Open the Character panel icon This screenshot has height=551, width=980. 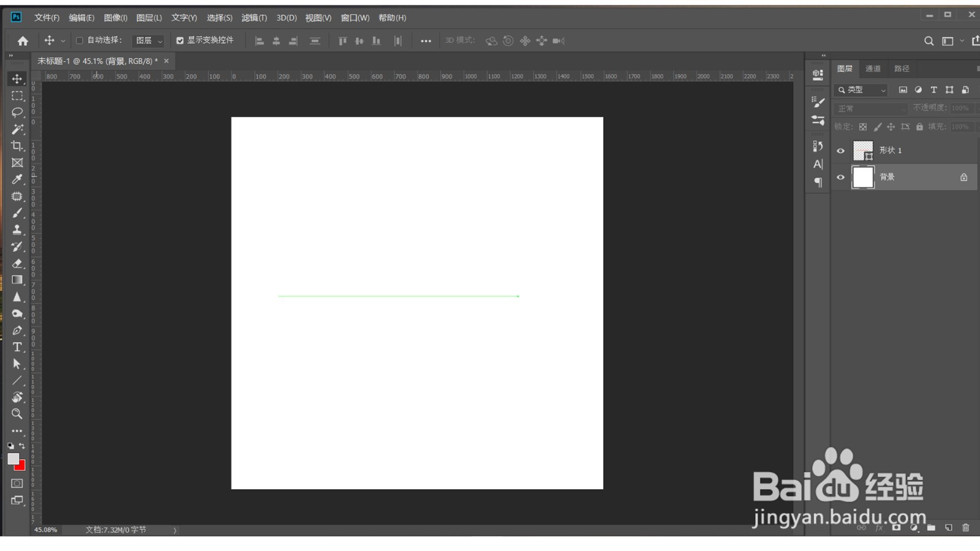click(818, 164)
